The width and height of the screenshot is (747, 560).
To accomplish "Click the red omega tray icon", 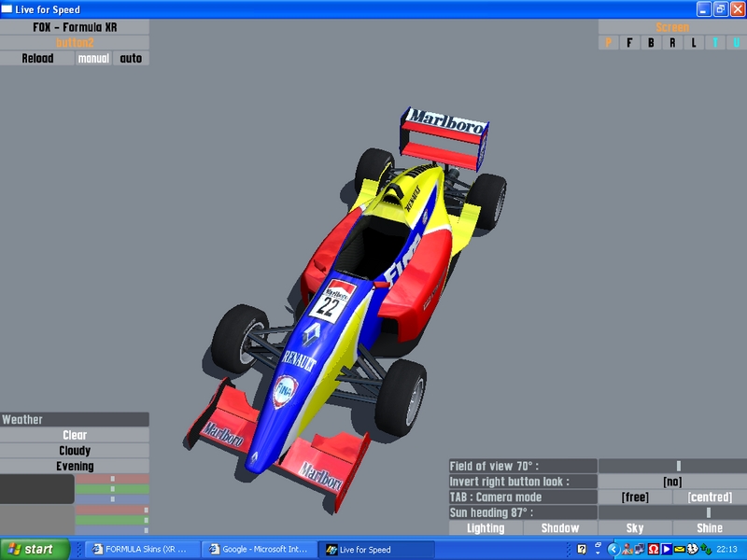I will [653, 550].
